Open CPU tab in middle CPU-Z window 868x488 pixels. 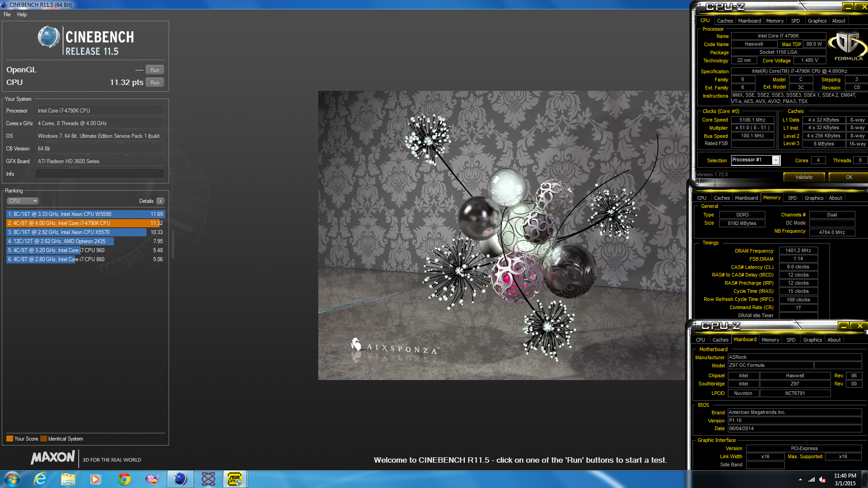[702, 198]
